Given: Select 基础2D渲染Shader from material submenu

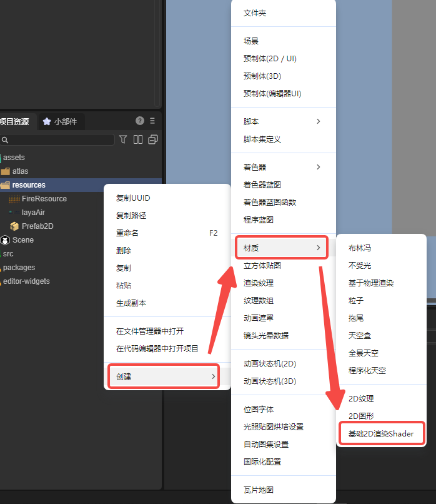Looking at the screenshot, I should tap(381, 433).
